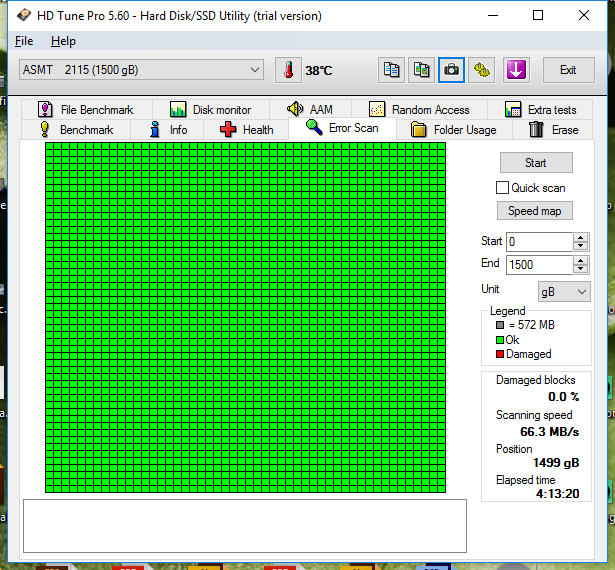The image size is (615, 570).
Task: Enable the Quick scan checkbox
Action: (x=503, y=188)
